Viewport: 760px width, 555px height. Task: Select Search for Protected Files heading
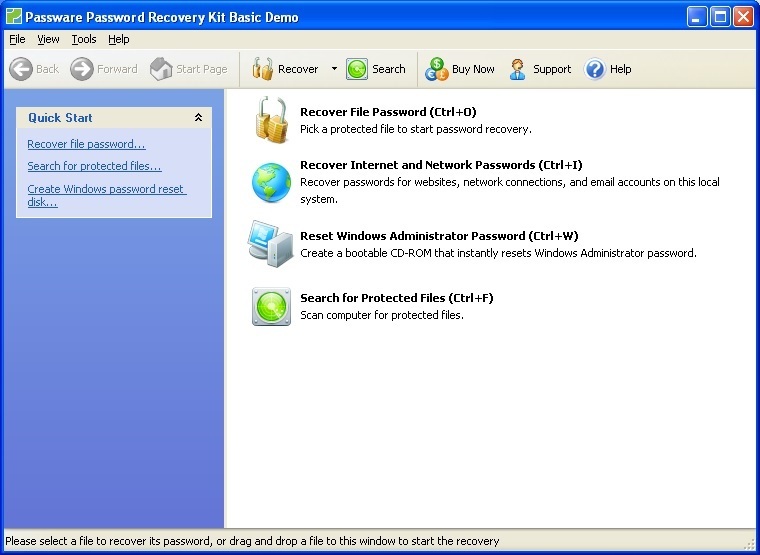(396, 298)
